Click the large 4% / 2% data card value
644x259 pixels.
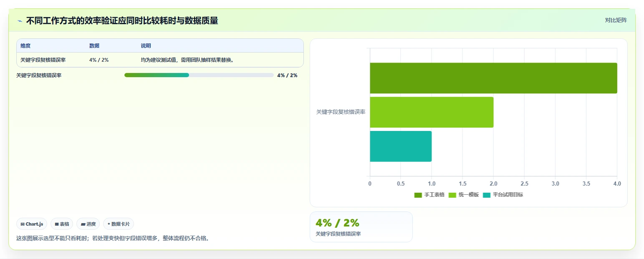tap(337, 223)
